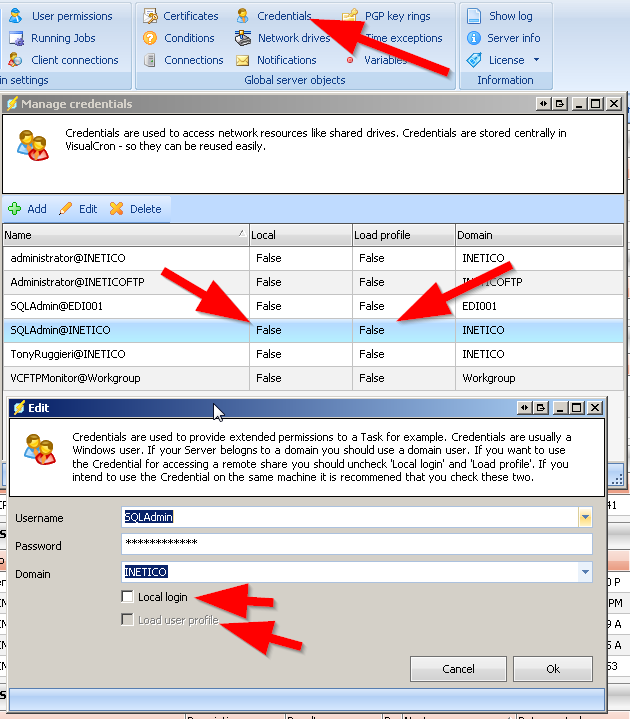Expand the License dropdown

536,60
